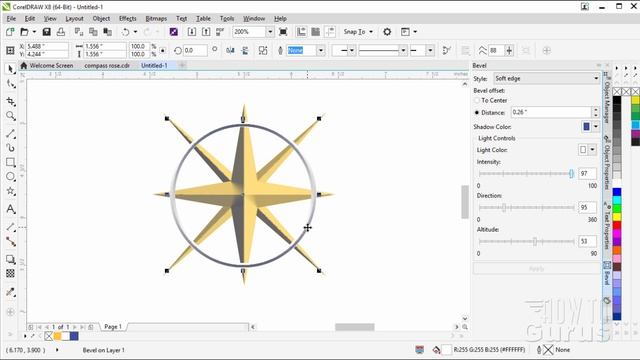Open the Help menu

tap(280, 19)
